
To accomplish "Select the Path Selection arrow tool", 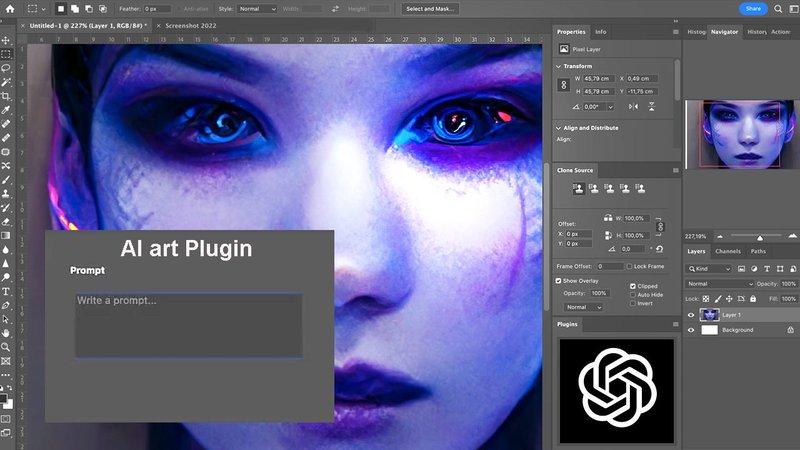I will click(x=6, y=319).
